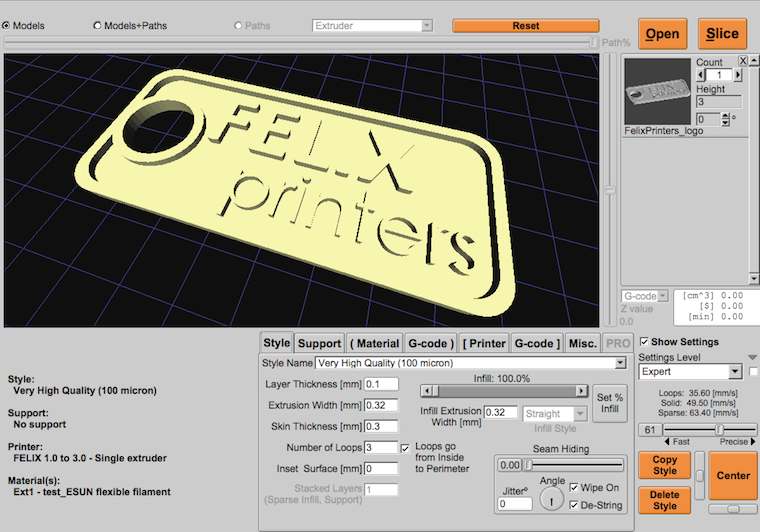
Task: Disable the Wipe On checkbox
Action: coord(574,487)
